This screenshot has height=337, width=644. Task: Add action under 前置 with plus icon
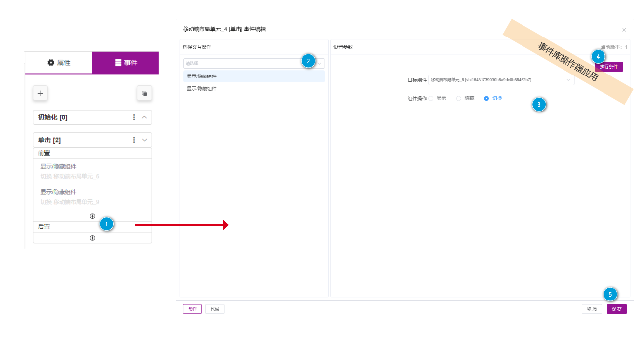point(92,216)
